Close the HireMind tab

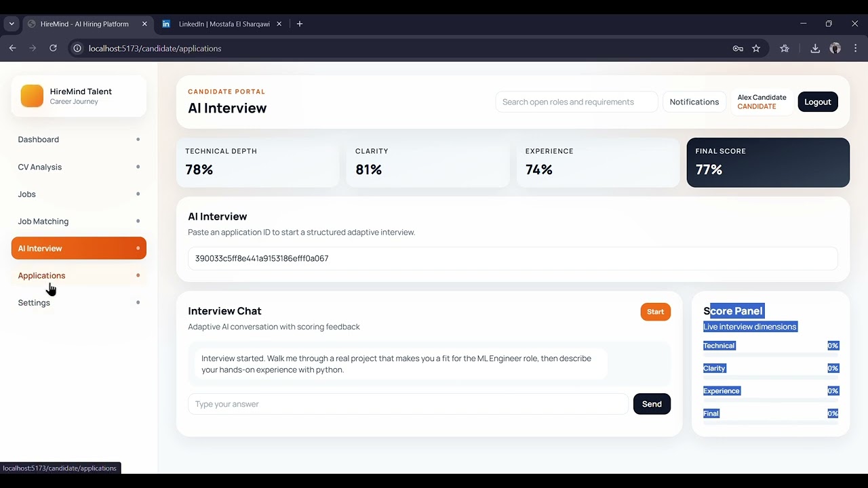click(144, 24)
